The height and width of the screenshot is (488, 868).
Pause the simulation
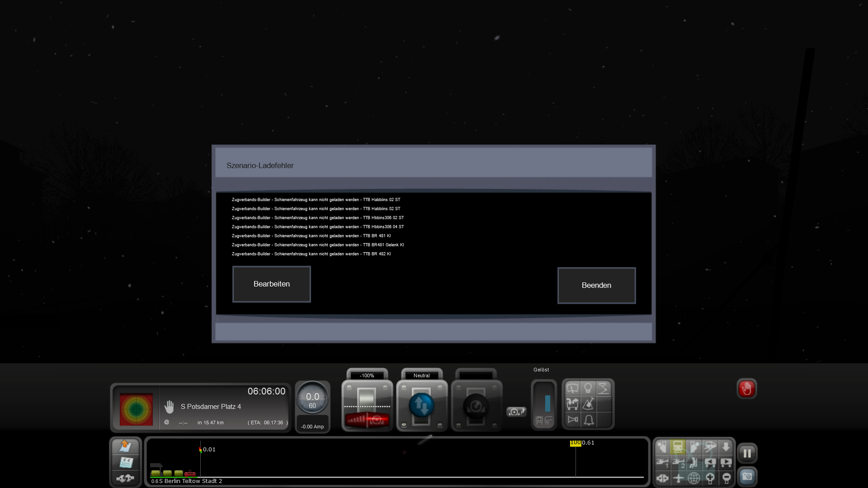click(x=747, y=453)
